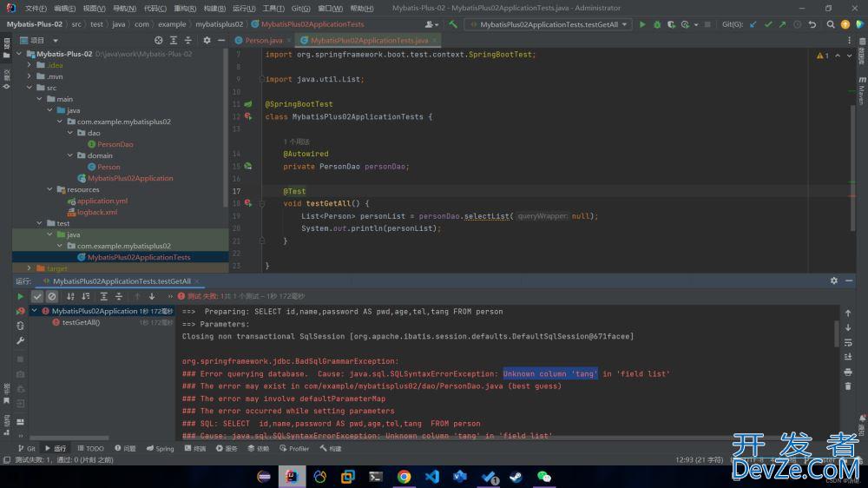Image resolution: width=868 pixels, height=488 pixels.
Task: Open Chrome from the taskbar
Action: [x=404, y=477]
